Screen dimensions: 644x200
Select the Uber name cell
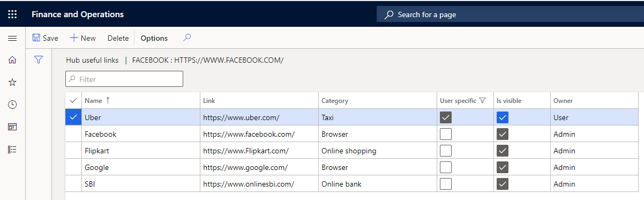coord(141,117)
